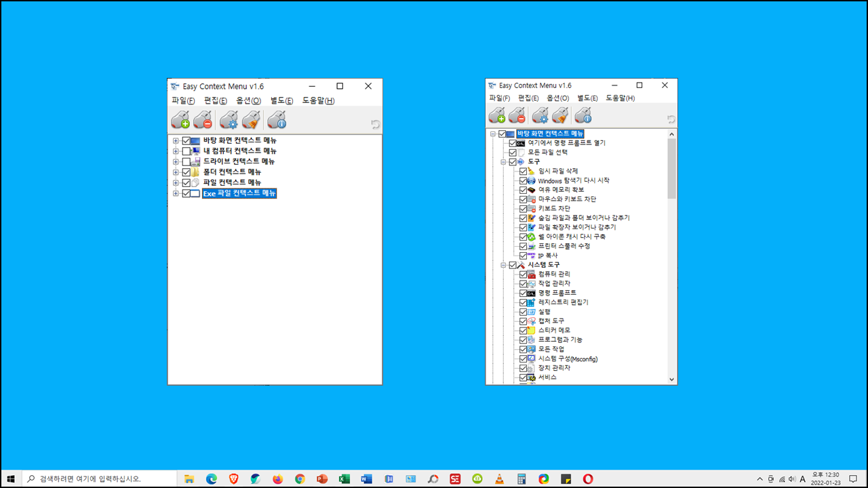Viewport: 868px width, 488px height.
Task: Check '내 컴퓨터 컨텍스트 메뉴' checkbox
Action: click(186, 151)
